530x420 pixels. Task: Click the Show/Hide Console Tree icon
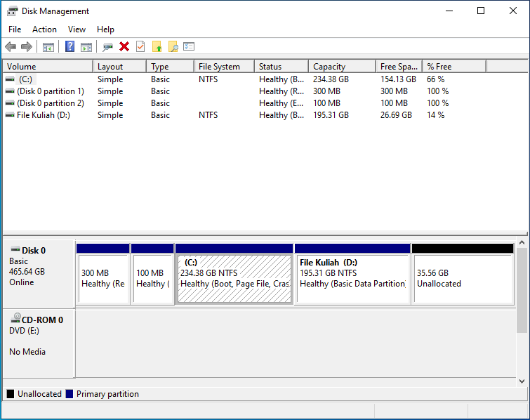[48, 47]
